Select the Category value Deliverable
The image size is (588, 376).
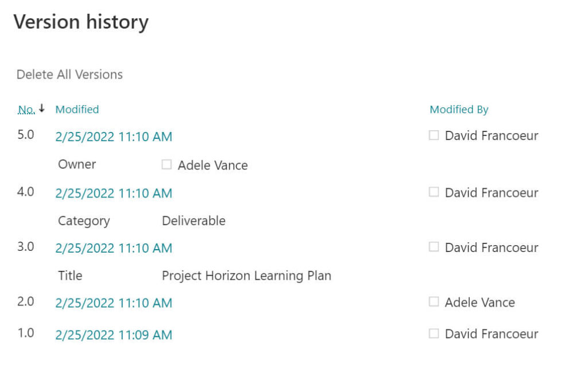coord(194,220)
